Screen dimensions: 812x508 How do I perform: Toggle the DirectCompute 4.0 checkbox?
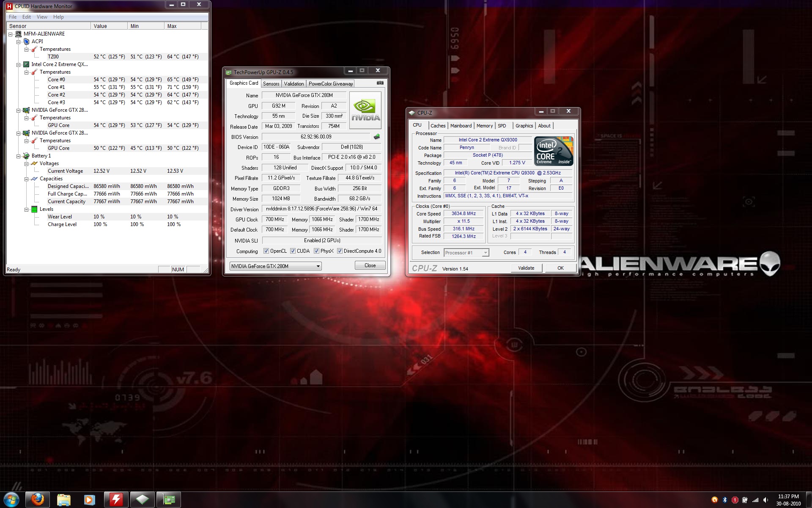[340, 251]
